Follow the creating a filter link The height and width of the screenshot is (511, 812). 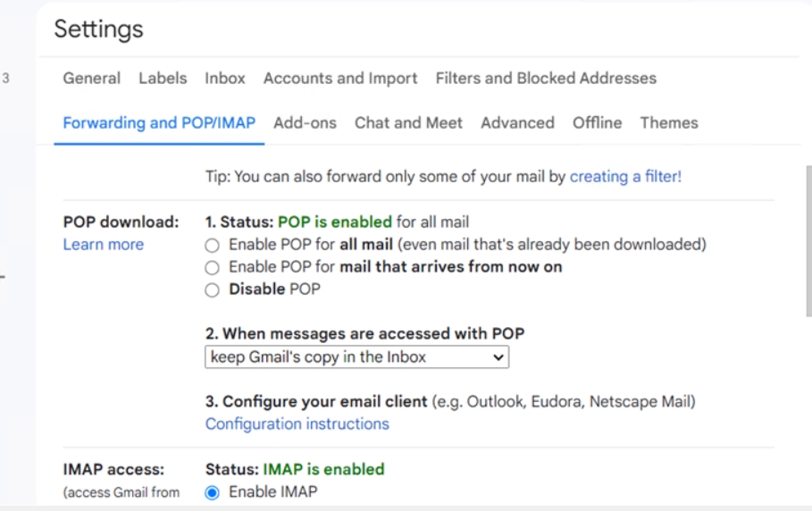click(x=625, y=177)
